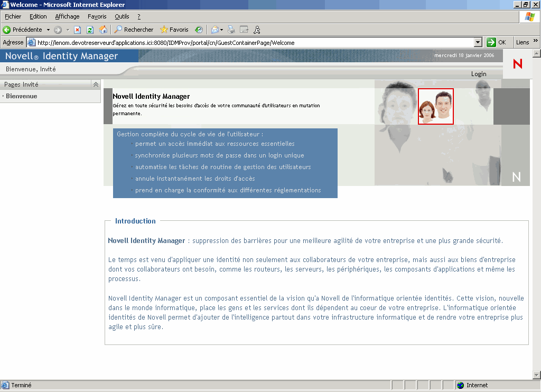
Task: Click bullet 'synchronise plusieurs mots de passe'
Action: pos(219,156)
